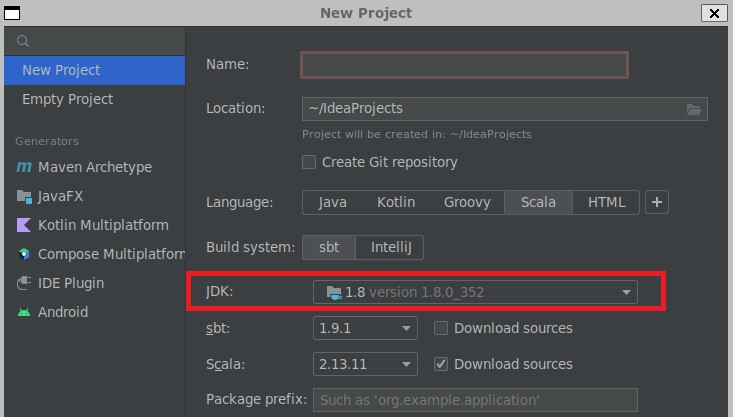Open the sbt version 1.9.1 dropdown
The width and height of the screenshot is (733, 417).
(x=365, y=328)
